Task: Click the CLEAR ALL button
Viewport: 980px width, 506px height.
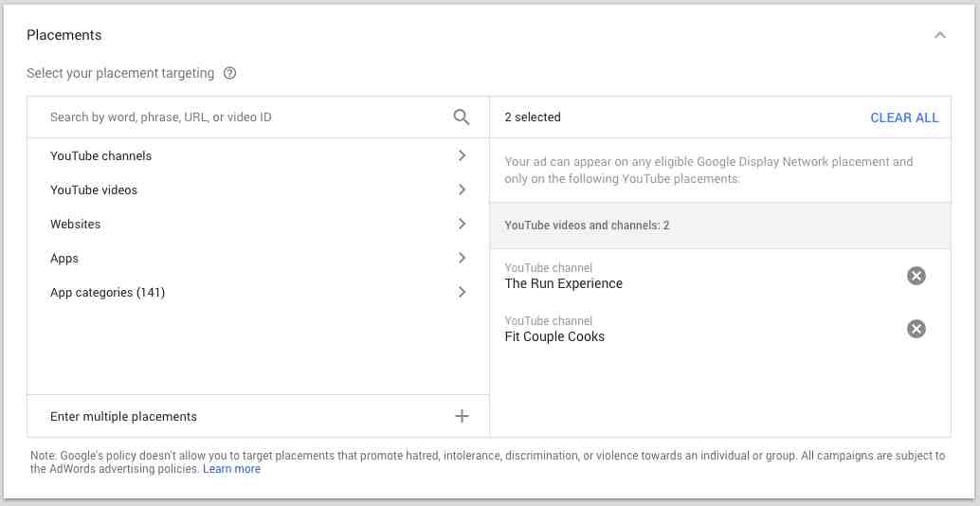Action: pyautogui.click(x=904, y=117)
